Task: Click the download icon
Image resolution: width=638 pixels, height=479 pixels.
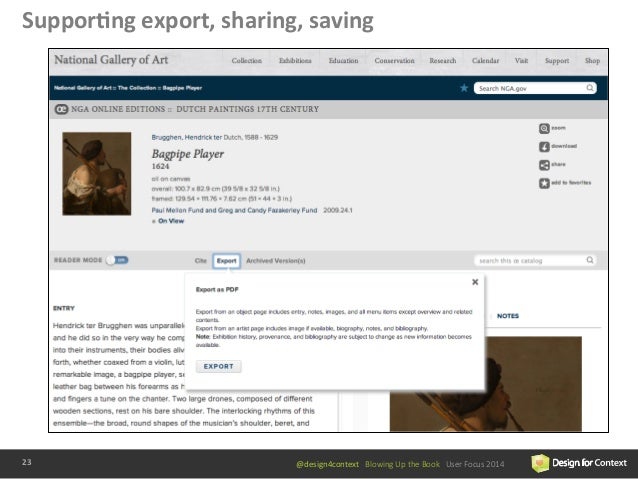Action: (x=544, y=147)
